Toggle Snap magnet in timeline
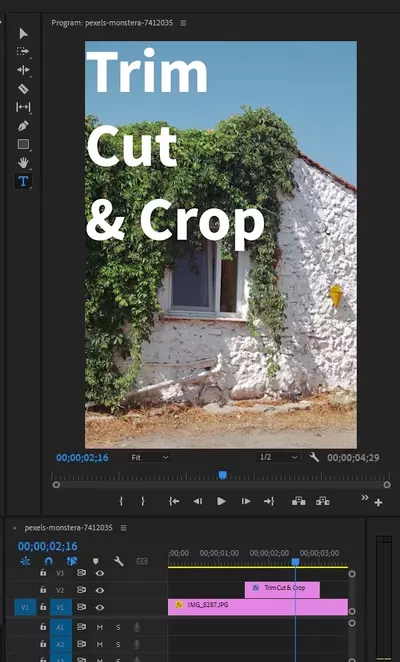 pos(49,561)
